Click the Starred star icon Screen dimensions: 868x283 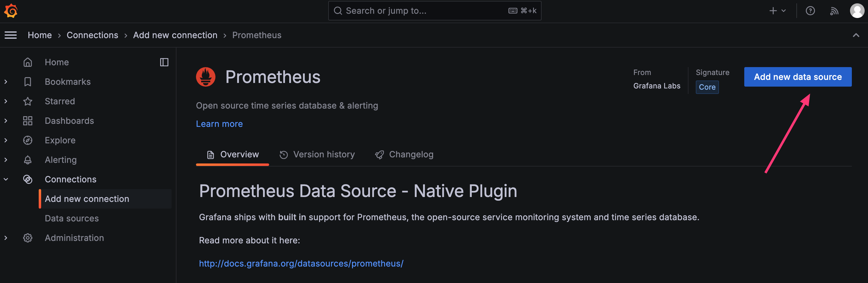(x=28, y=101)
